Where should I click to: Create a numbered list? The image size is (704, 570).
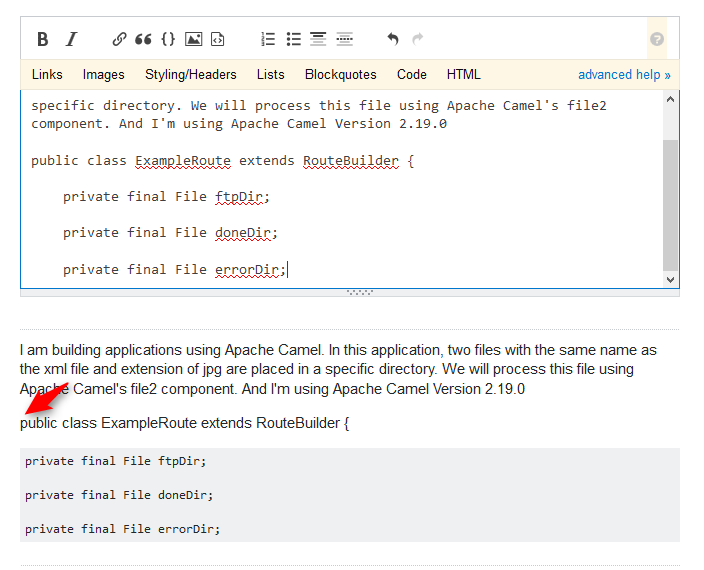[268, 39]
